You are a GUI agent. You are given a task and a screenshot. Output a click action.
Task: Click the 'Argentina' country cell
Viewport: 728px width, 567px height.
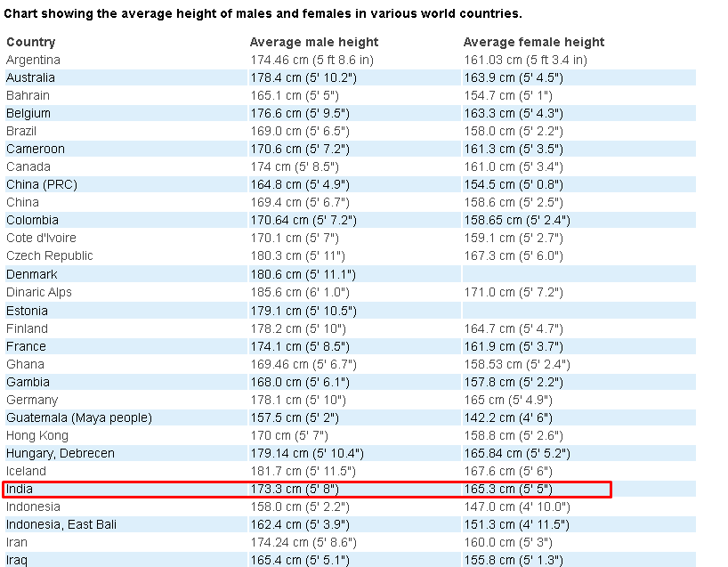[x=34, y=60]
